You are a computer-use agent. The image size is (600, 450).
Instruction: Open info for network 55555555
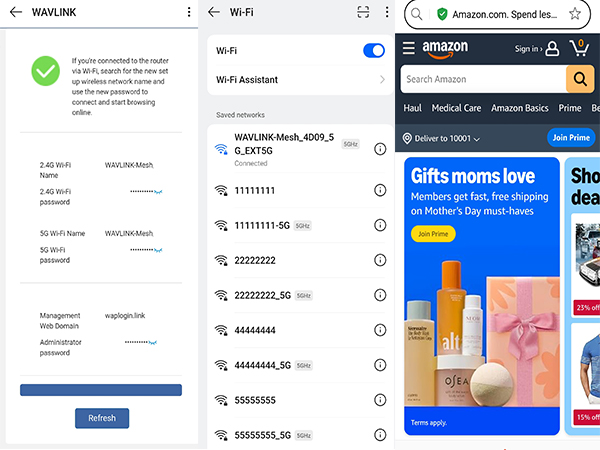380,400
